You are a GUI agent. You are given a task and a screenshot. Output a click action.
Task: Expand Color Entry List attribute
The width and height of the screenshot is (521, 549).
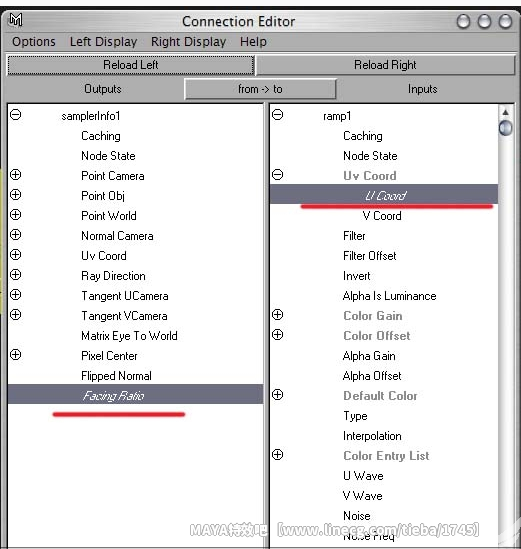(278, 455)
